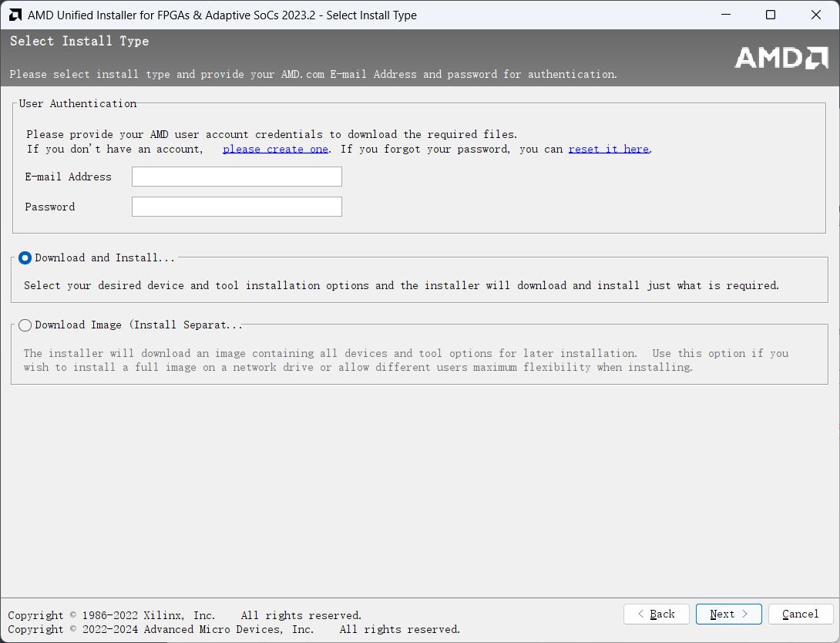
Task: Minimize the installer window
Action: pyautogui.click(x=725, y=15)
